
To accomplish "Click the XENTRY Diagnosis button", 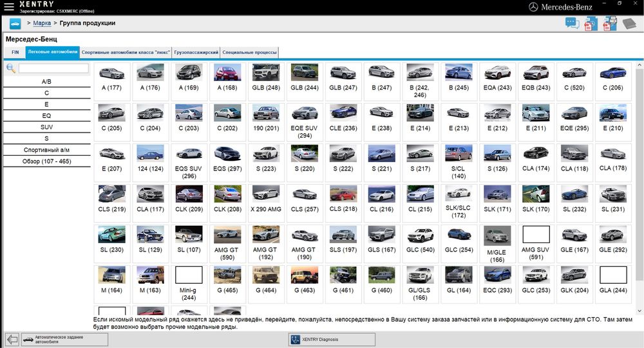I will click(x=332, y=340).
